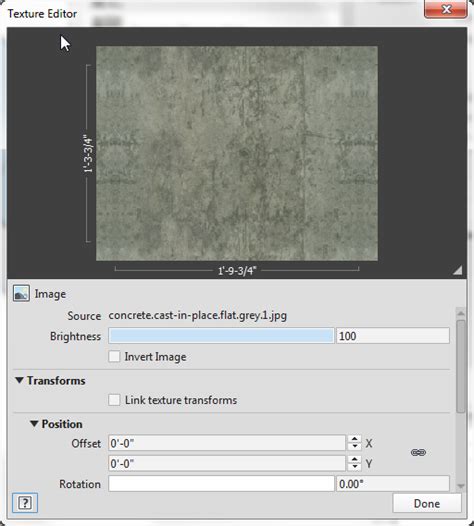
Task: Click the Image label text
Action: click(x=50, y=294)
